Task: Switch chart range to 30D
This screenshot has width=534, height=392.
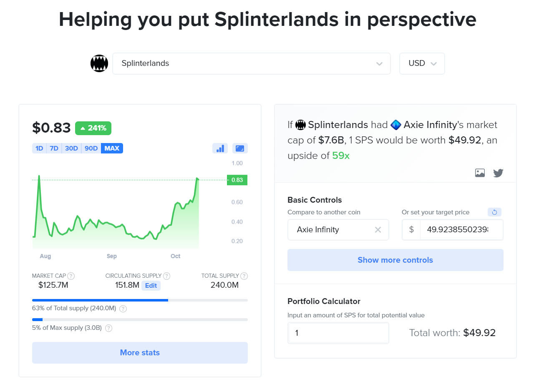Action: (x=71, y=148)
